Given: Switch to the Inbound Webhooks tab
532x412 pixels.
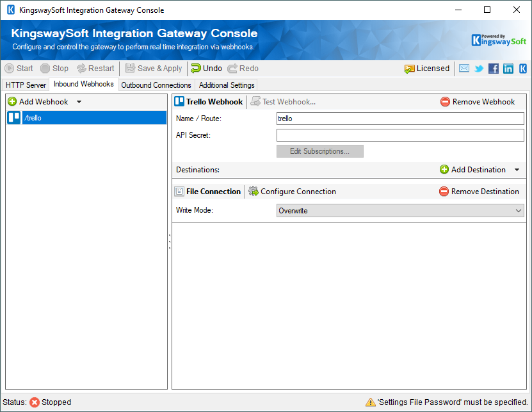Looking at the screenshot, I should pos(84,84).
